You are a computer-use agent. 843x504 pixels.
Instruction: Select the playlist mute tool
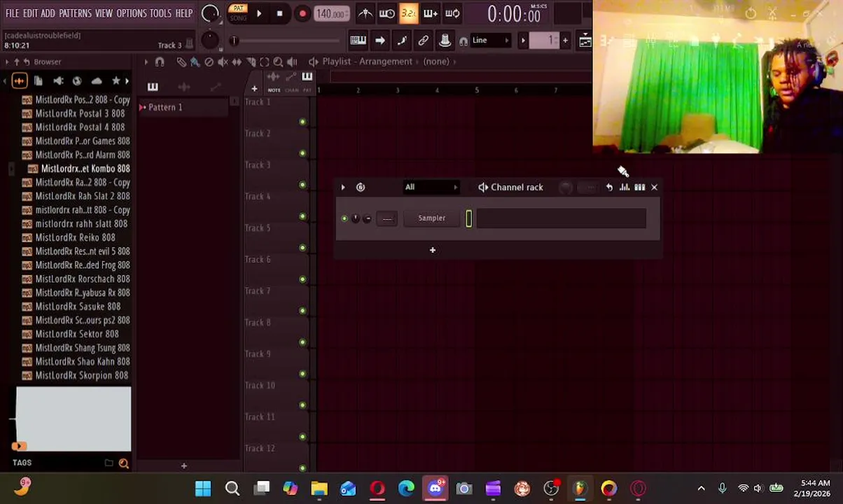click(223, 62)
